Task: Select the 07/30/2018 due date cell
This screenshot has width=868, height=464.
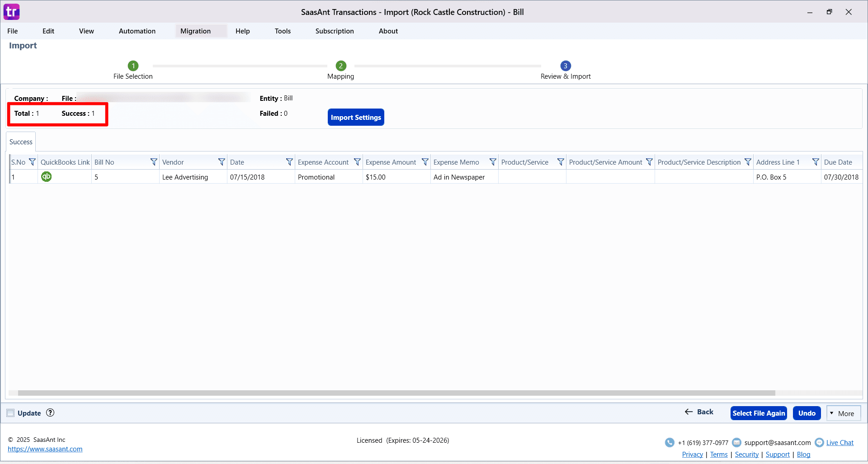Action: tap(842, 177)
